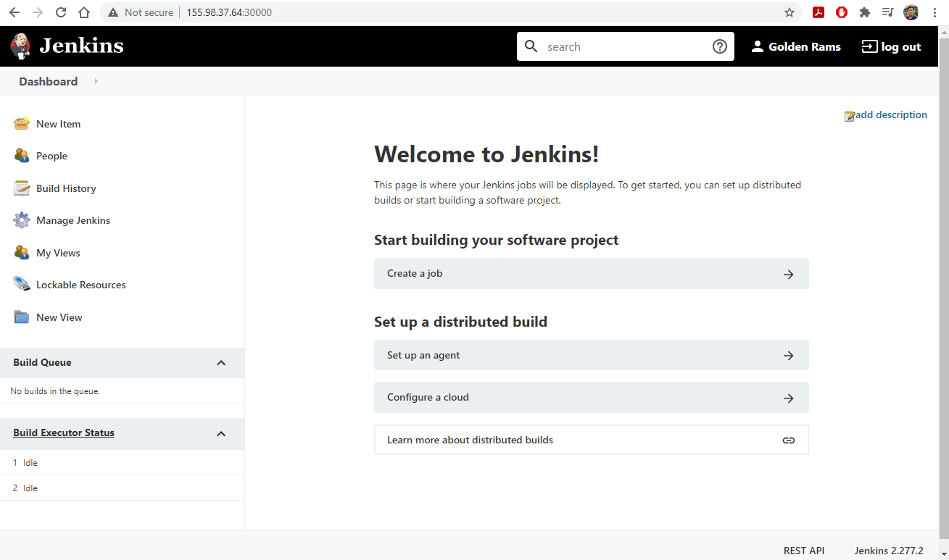Click the Lockable Resources icon
This screenshot has height=560, width=949.
(x=21, y=285)
